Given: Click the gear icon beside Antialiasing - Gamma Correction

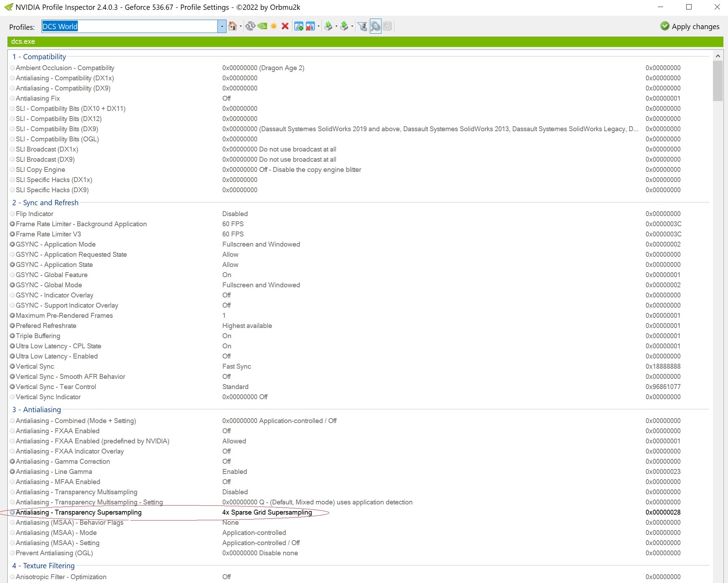Looking at the screenshot, I should pos(12,461).
